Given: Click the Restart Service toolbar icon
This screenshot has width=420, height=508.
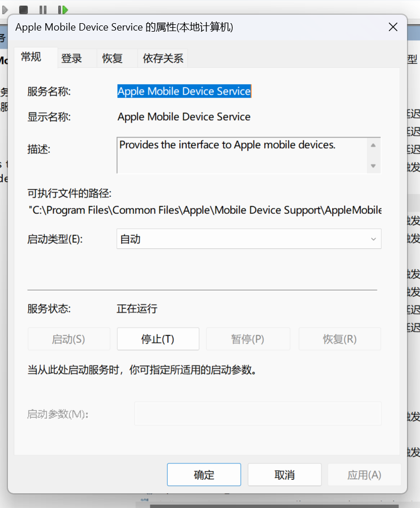Looking at the screenshot, I should [63, 10].
